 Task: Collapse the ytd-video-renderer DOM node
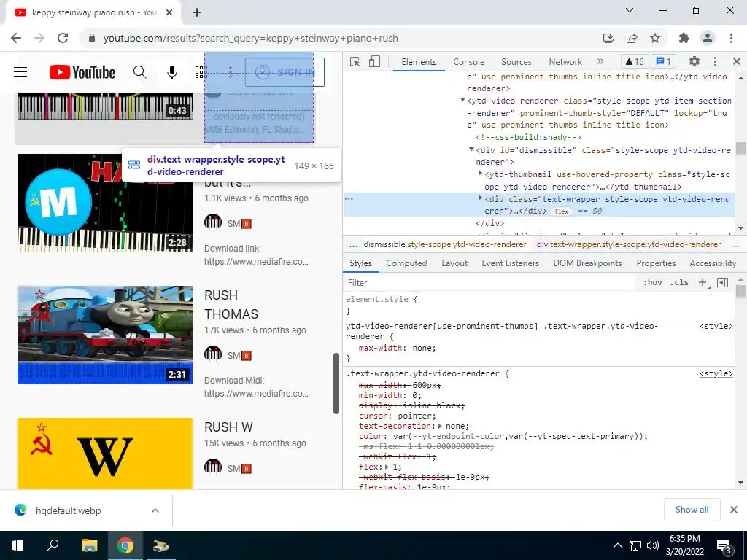(462, 100)
